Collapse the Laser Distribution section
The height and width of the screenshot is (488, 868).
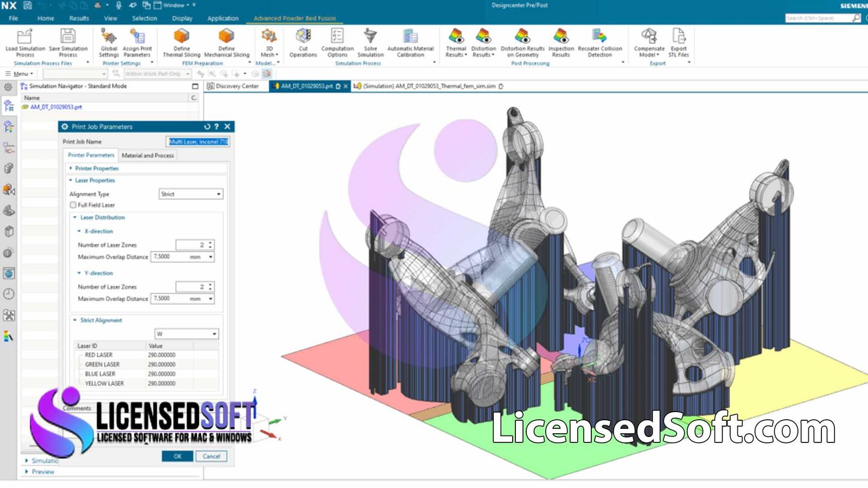tap(103, 217)
